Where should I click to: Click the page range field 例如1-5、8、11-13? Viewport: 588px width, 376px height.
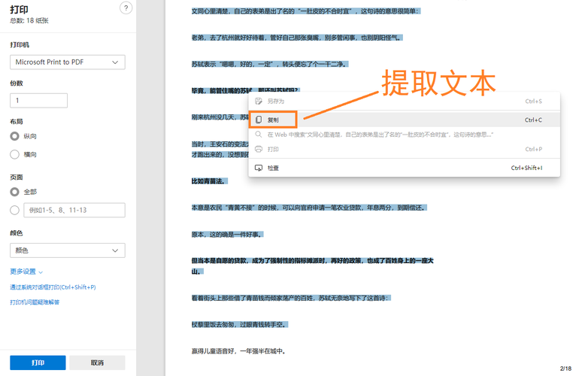pyautogui.click(x=74, y=211)
